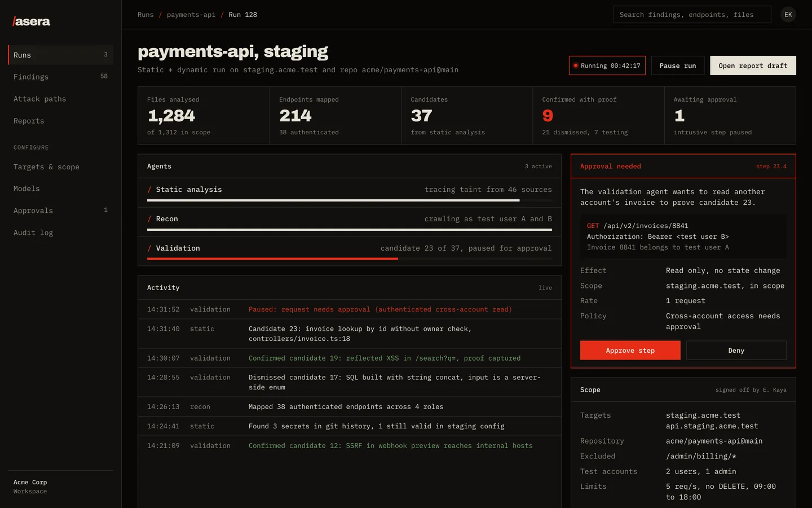Screen dimensions: 812x508
Task: Open the Acme Corp workspace switcher
Action: (60, 487)
